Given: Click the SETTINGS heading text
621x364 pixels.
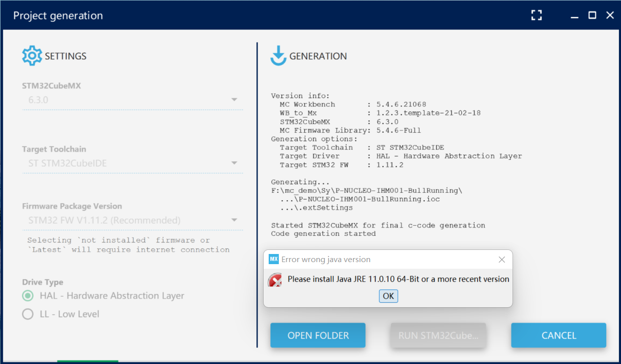Looking at the screenshot, I should click(x=66, y=56).
